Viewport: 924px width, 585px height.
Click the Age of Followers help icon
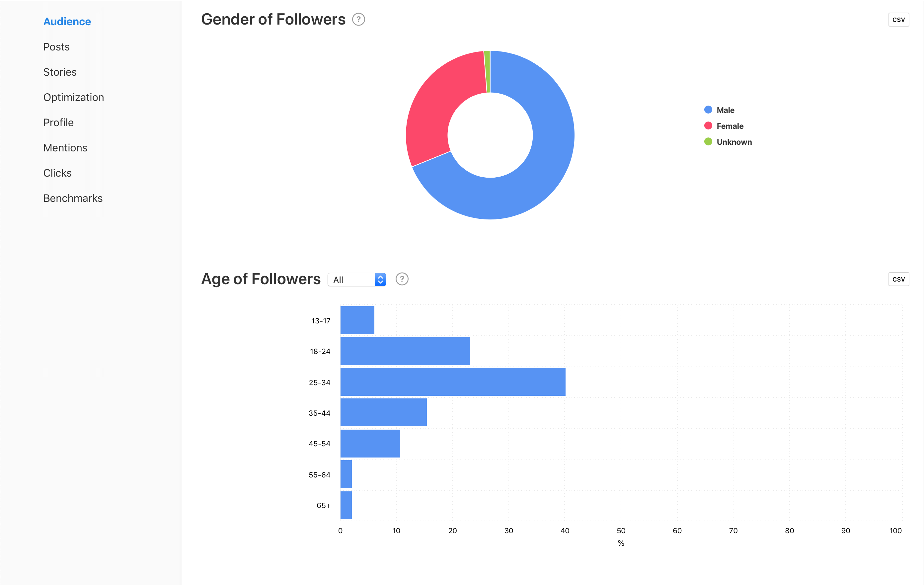(x=402, y=278)
